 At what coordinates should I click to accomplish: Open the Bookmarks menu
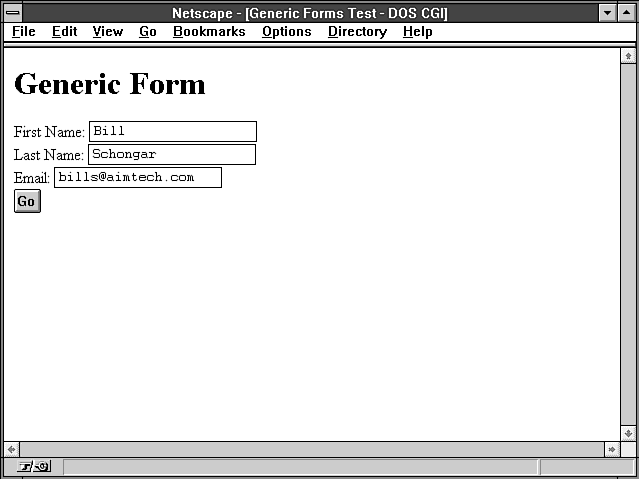tap(209, 31)
